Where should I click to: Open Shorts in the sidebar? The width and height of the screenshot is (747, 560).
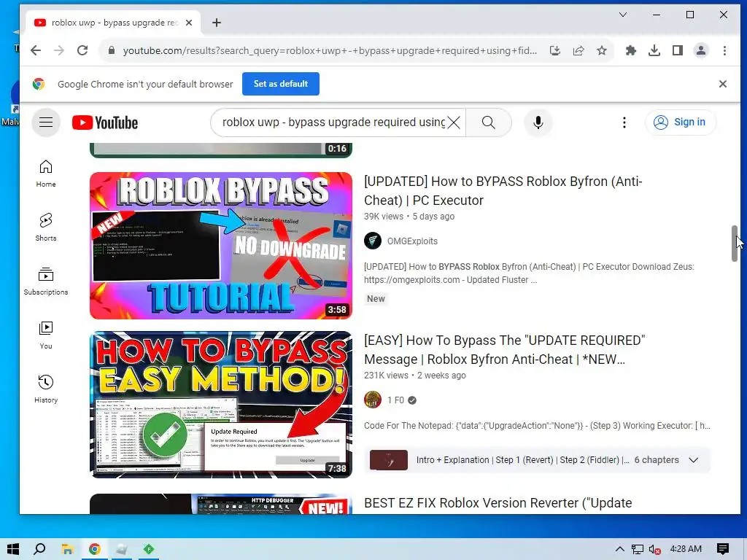point(46,227)
